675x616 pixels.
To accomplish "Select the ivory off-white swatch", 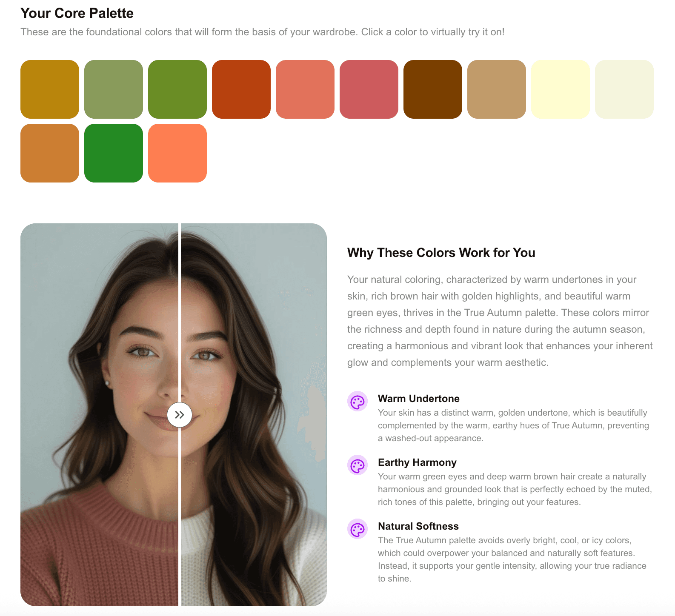I will click(624, 89).
